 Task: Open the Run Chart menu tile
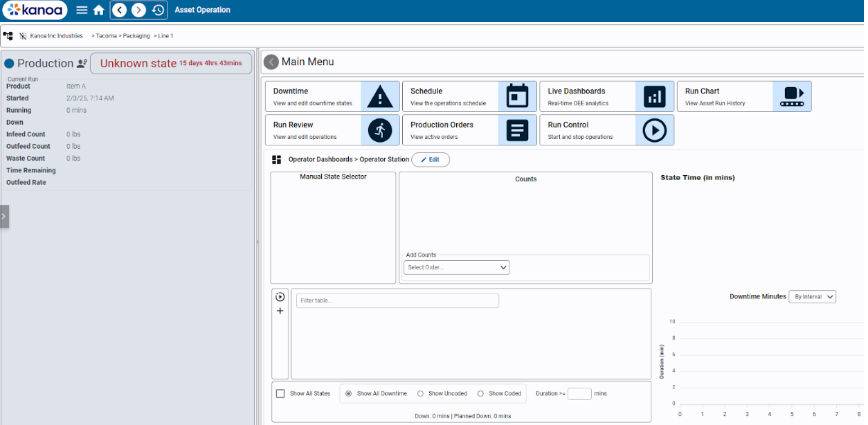click(744, 96)
